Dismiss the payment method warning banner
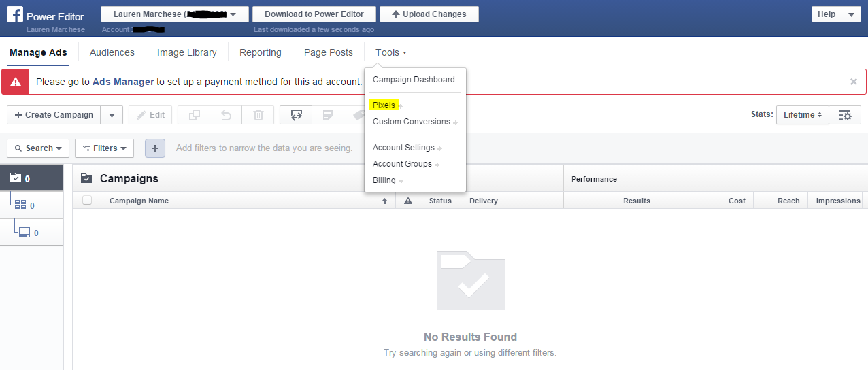The image size is (868, 370). (854, 82)
